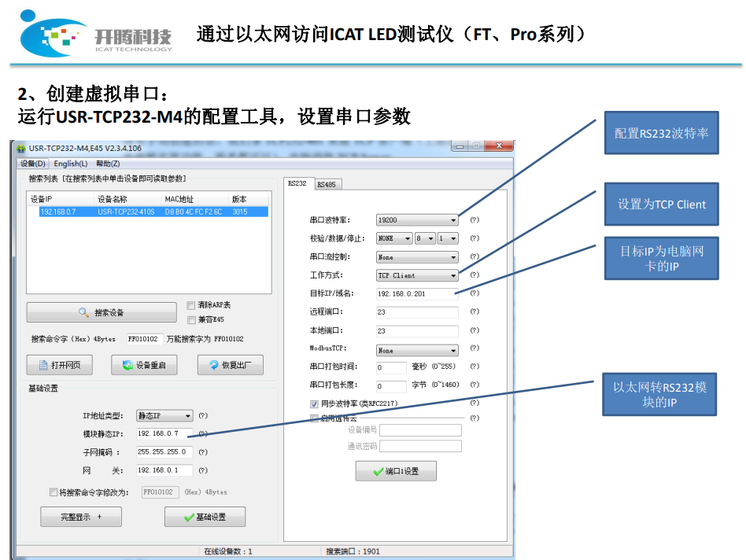The image size is (746, 560).
Task: Click the globe icon on 设备重启 button
Action: [x=126, y=364]
